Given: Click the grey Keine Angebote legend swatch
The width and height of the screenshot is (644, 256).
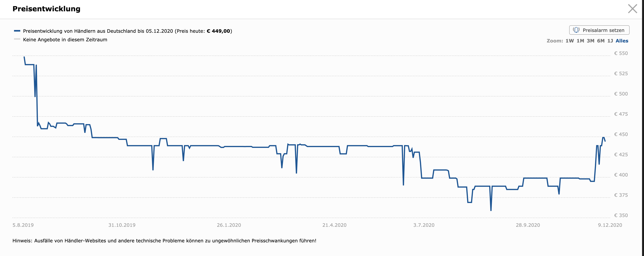Looking at the screenshot, I should 17,39.
